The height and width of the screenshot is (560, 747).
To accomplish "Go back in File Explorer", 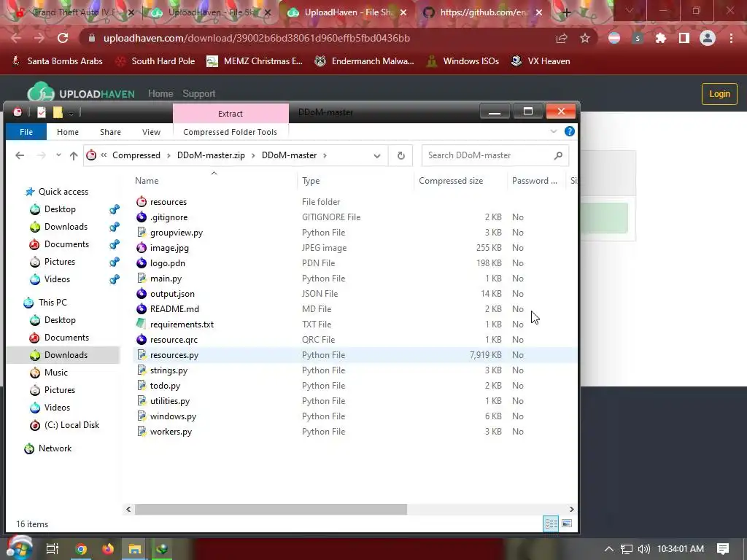I will click(x=20, y=155).
